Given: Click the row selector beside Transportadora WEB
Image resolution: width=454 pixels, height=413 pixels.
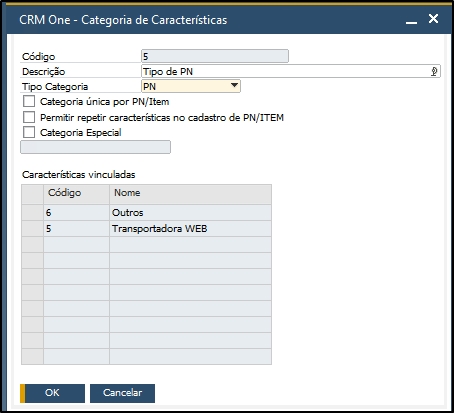Looking at the screenshot, I should (x=32, y=229).
